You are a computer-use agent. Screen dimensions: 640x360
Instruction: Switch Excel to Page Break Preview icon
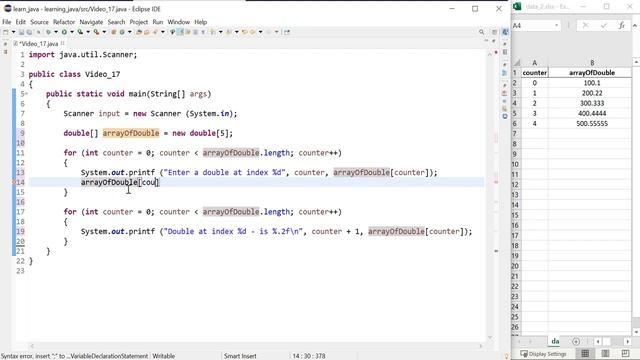coord(625,353)
